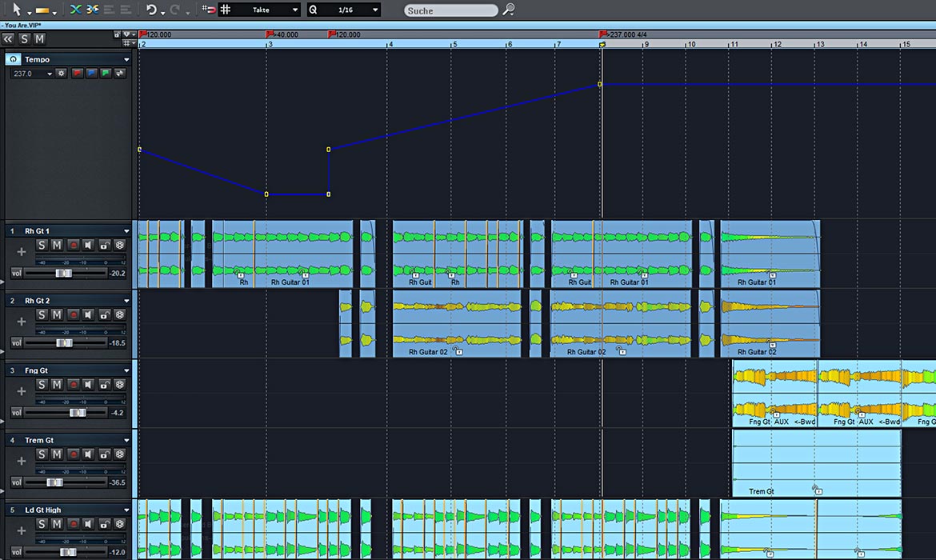Click the freeze snowflake icon on Trem Gt

pyautogui.click(x=120, y=454)
